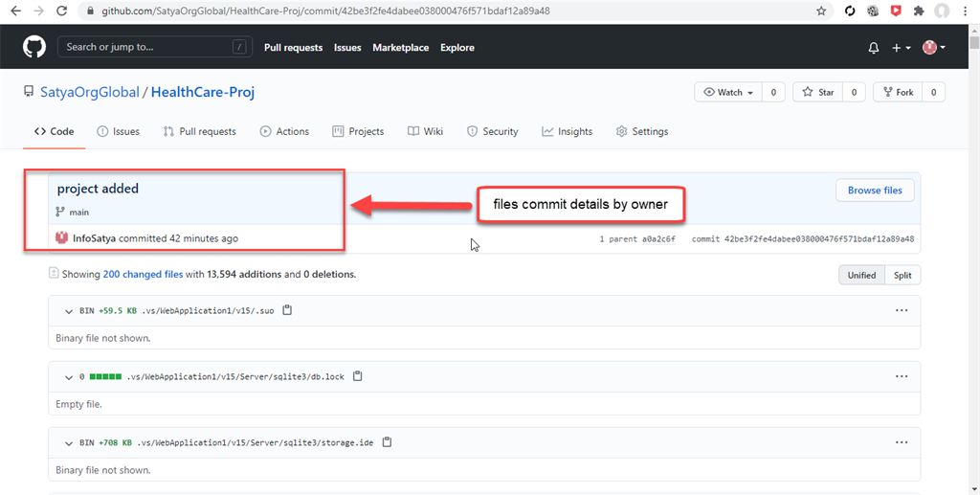Open the 200 changed files link

pyautogui.click(x=144, y=274)
